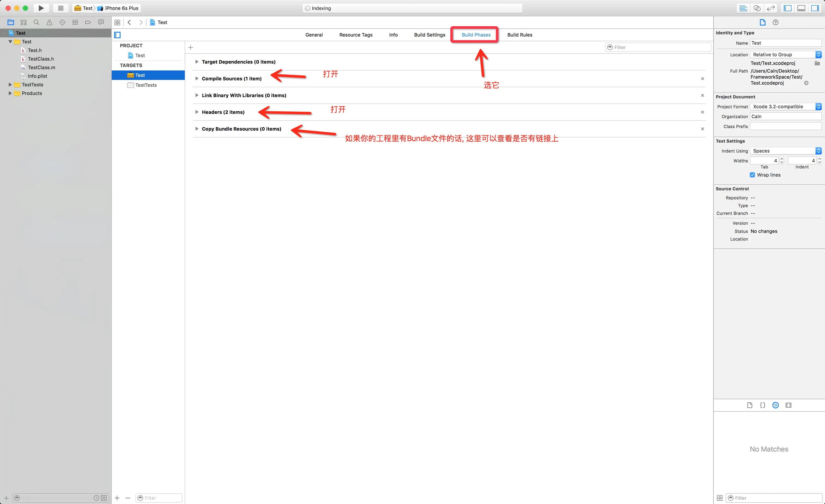Open the Project Format dropdown
This screenshot has height=504, width=825.
785,106
